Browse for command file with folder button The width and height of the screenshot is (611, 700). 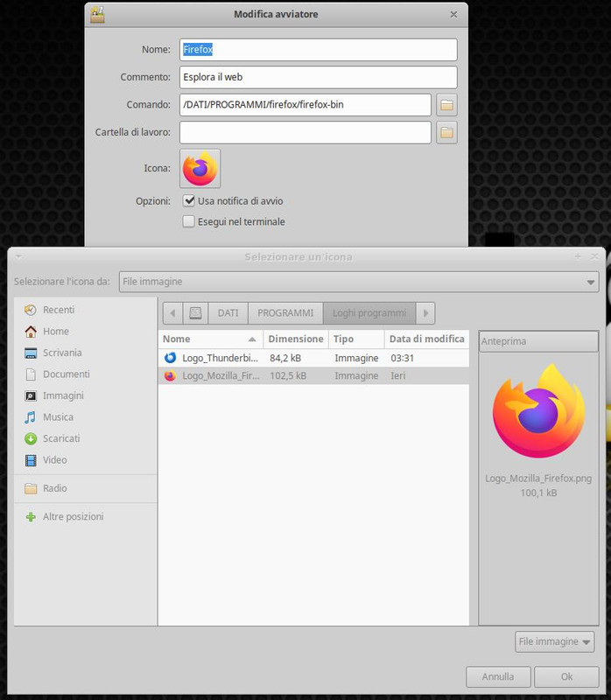446,105
